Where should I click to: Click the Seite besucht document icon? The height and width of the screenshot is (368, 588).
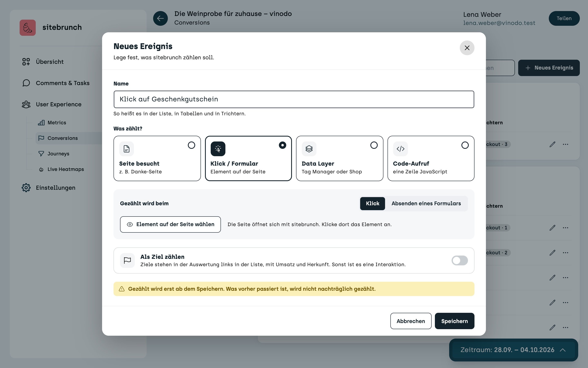(127, 149)
